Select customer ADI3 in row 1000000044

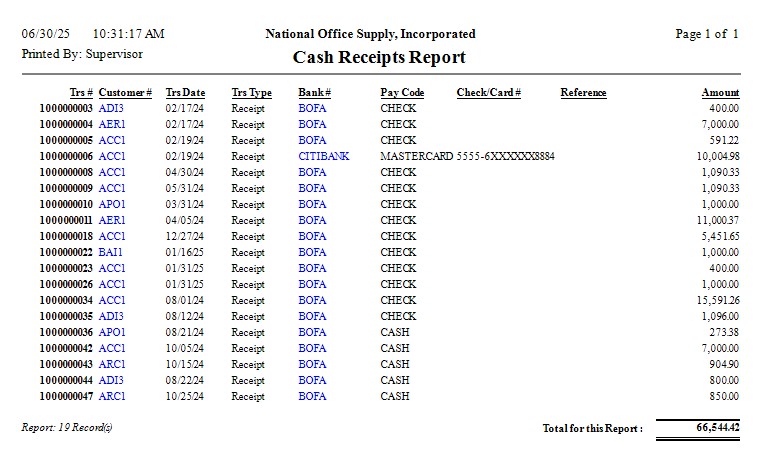coord(111,380)
